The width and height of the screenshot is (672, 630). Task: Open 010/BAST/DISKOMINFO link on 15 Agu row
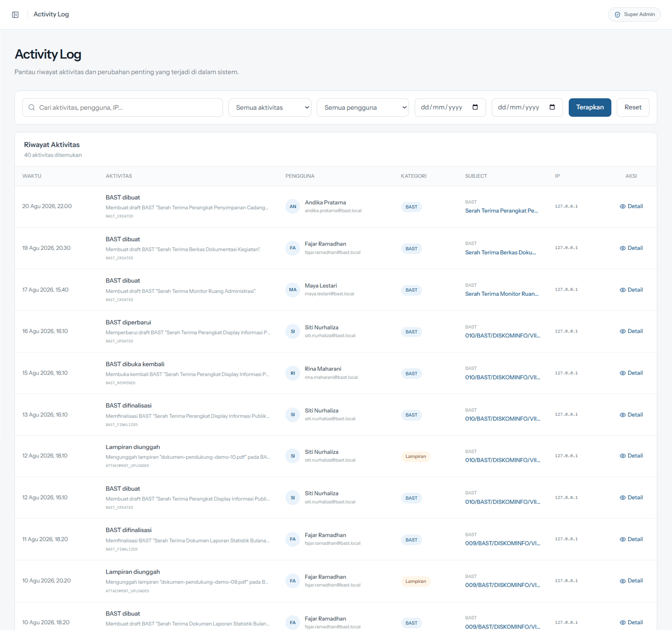point(503,377)
